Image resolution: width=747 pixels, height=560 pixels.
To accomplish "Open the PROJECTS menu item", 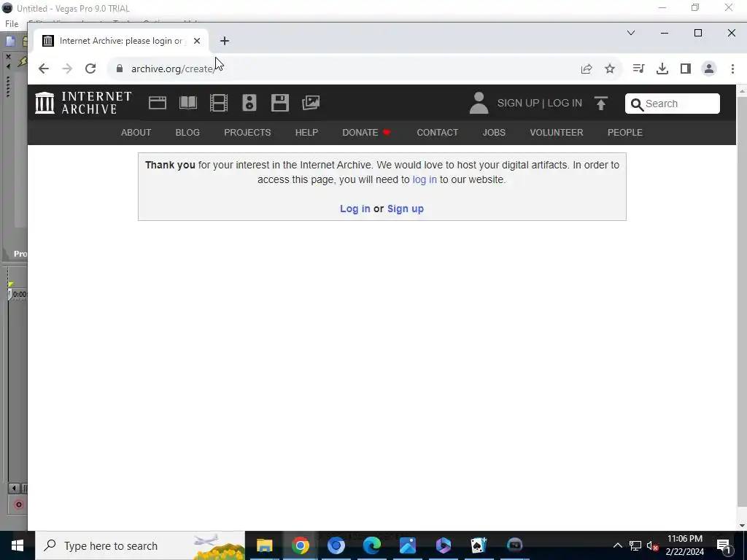I will 247,133.
